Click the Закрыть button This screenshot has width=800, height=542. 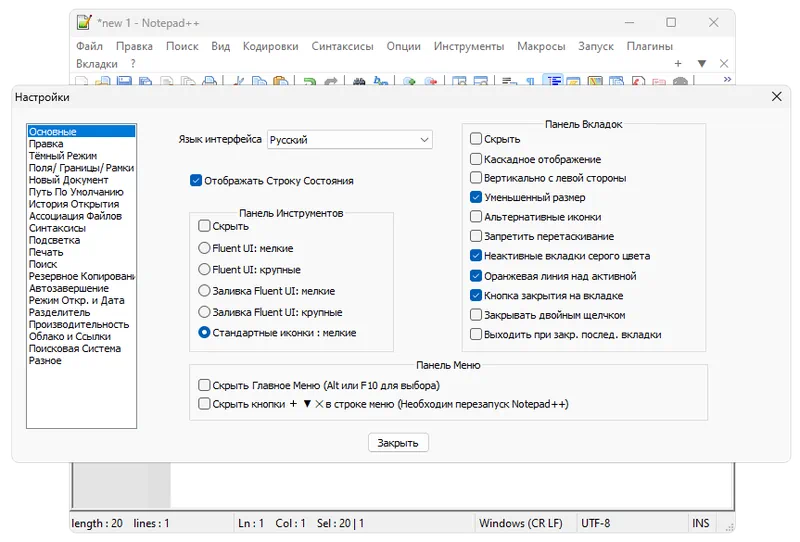(398, 442)
